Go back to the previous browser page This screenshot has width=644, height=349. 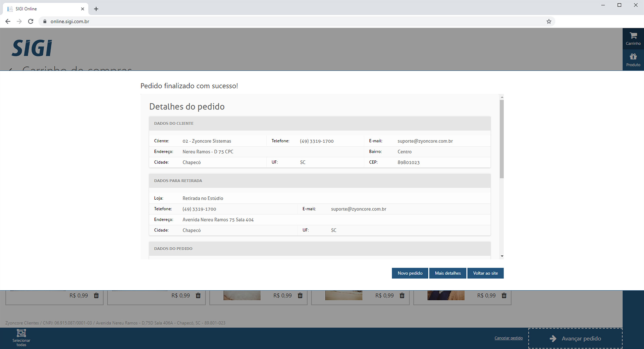coord(8,21)
